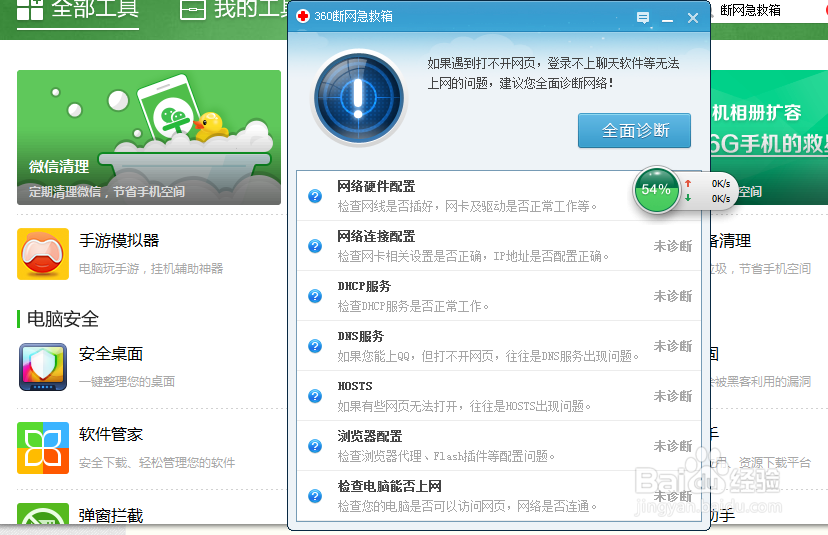Click the upload speed red arrow indicator
Screen dimensions: 828x535
coord(688,183)
